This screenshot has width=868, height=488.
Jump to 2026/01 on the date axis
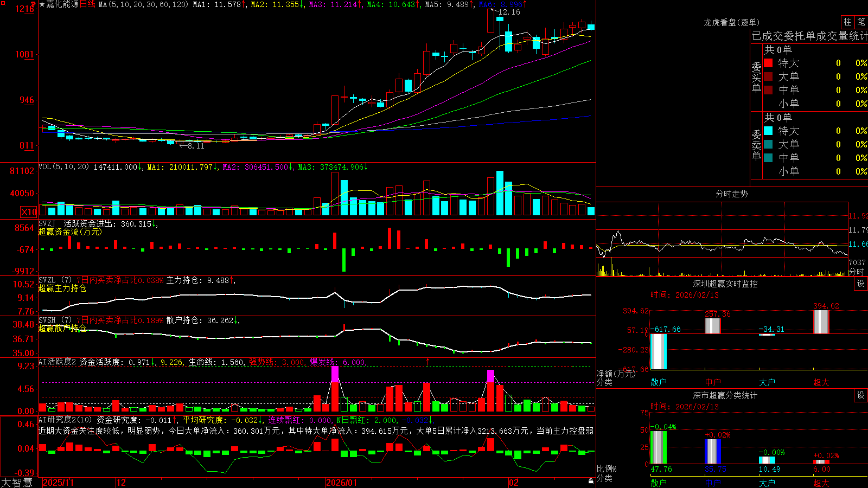click(x=341, y=483)
